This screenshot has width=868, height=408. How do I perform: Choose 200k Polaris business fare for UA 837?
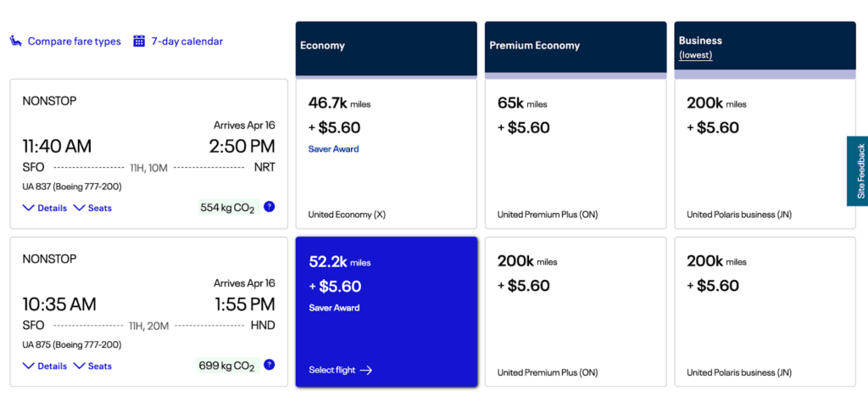(x=765, y=154)
